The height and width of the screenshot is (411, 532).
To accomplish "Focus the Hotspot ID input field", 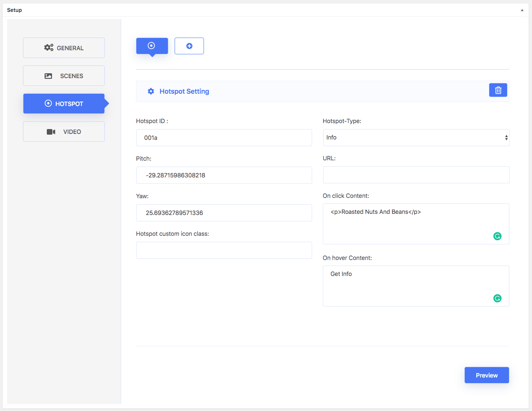I will tap(224, 138).
